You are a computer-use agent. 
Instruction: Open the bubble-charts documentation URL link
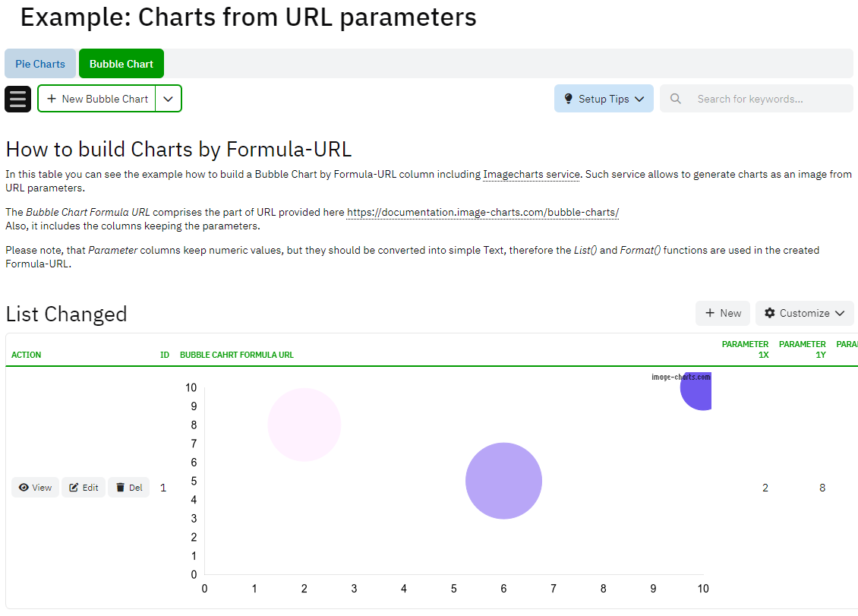point(483,213)
